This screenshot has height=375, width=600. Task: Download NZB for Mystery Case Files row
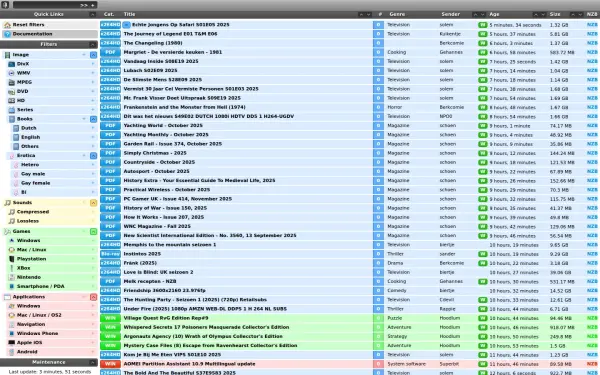pyautogui.click(x=592, y=346)
